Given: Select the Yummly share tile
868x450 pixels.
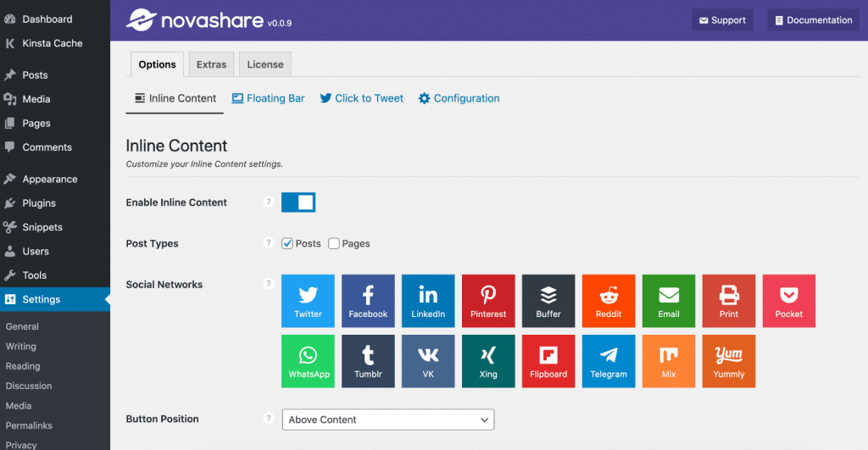Looking at the screenshot, I should 728,361.
